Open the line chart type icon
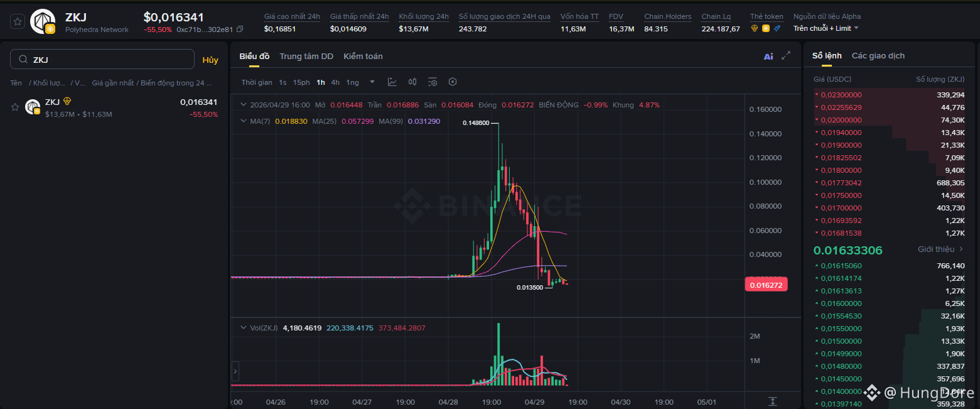Image resolution: width=980 pixels, height=409 pixels. pyautogui.click(x=392, y=82)
